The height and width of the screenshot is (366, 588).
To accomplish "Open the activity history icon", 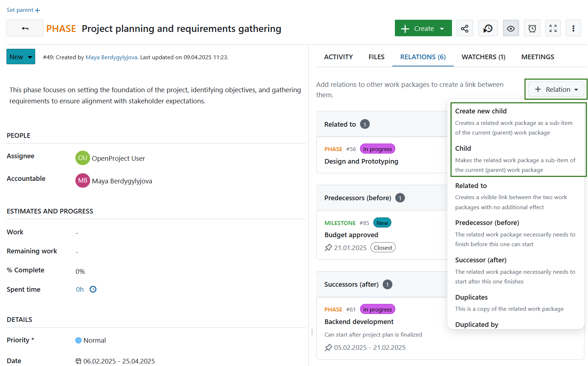I will [488, 28].
